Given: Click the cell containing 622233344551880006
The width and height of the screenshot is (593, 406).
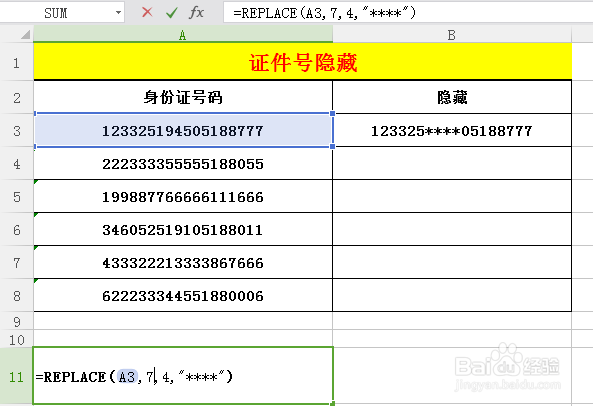Looking at the screenshot, I should (183, 295).
